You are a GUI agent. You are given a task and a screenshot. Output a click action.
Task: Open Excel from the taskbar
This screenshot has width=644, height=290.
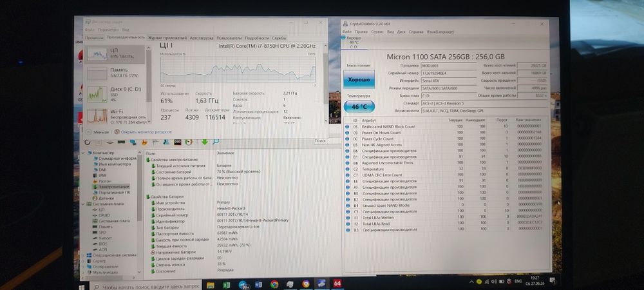point(226,284)
